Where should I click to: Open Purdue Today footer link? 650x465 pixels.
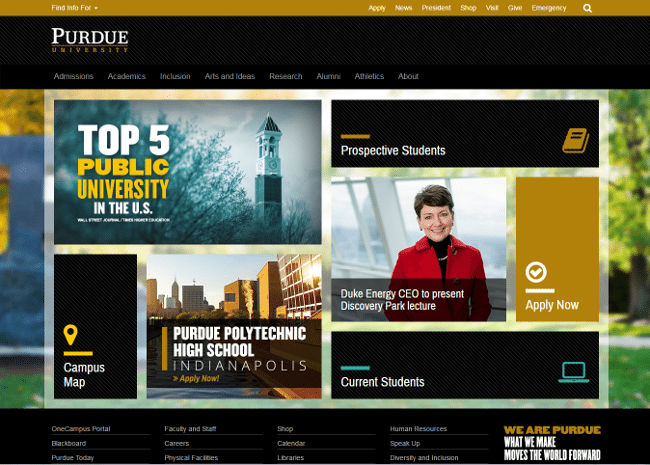(73, 458)
